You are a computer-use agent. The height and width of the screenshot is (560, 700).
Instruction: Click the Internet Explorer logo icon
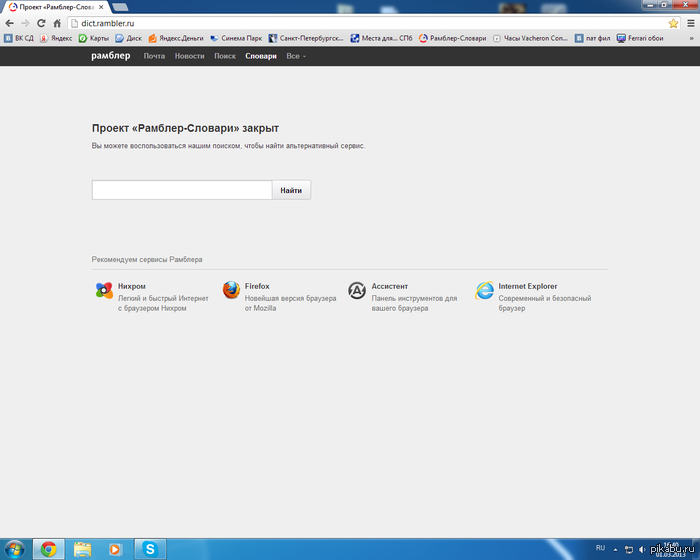[485, 291]
